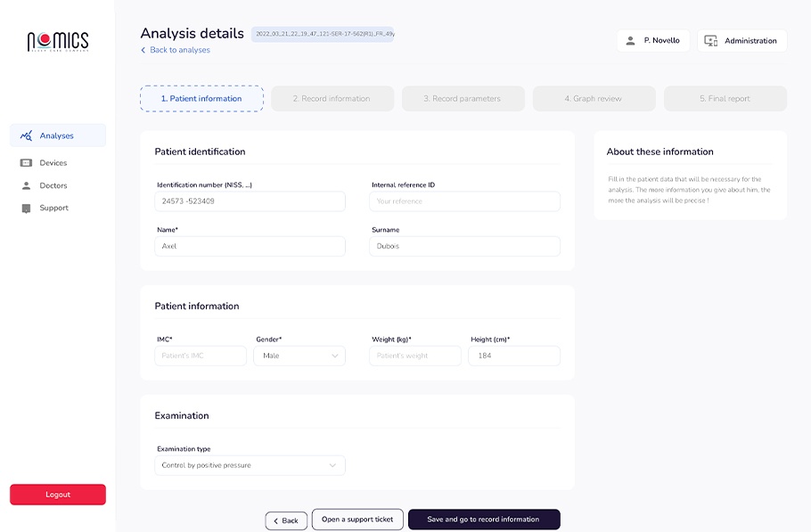Go to step 2 Record information

(332, 99)
